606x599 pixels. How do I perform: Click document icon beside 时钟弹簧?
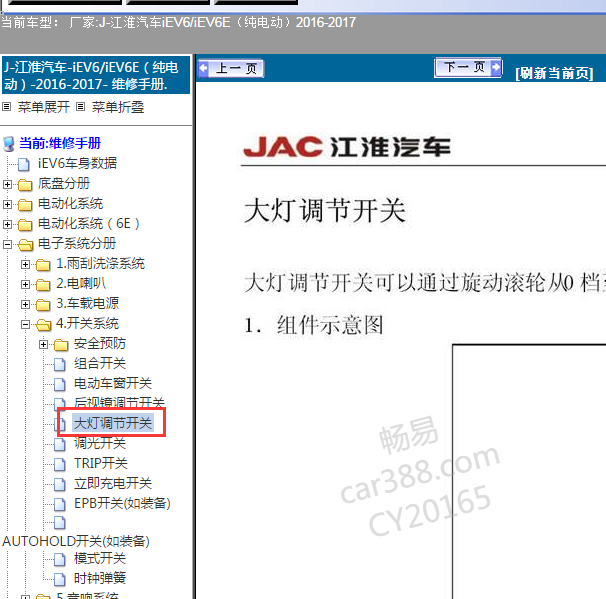pyautogui.click(x=60, y=580)
